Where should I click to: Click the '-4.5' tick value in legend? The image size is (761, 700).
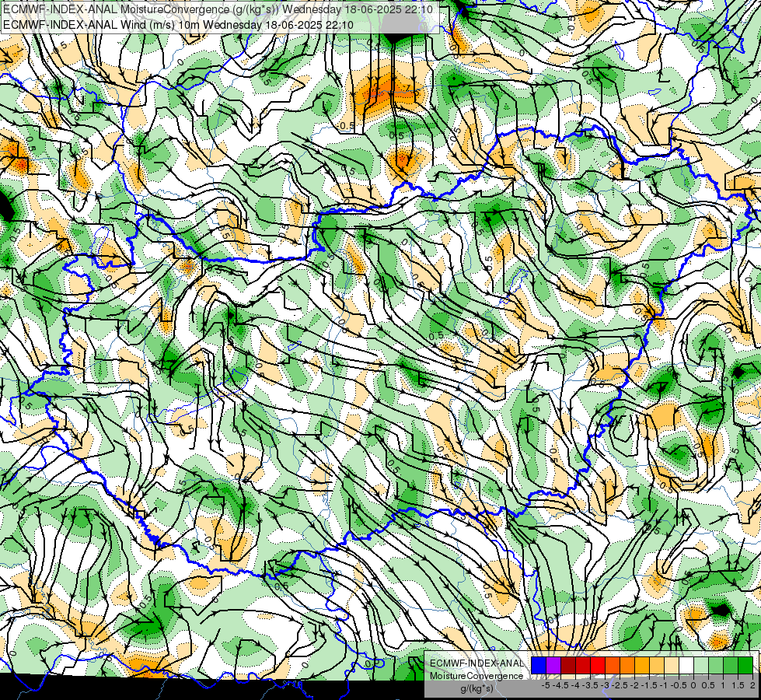pyautogui.click(x=560, y=685)
